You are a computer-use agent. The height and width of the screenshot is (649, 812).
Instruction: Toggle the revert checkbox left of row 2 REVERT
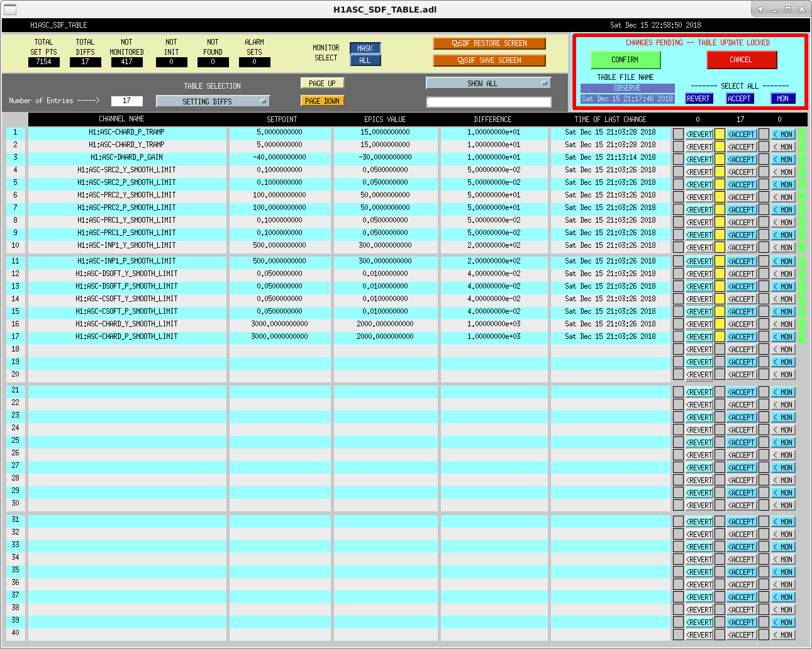point(678,147)
